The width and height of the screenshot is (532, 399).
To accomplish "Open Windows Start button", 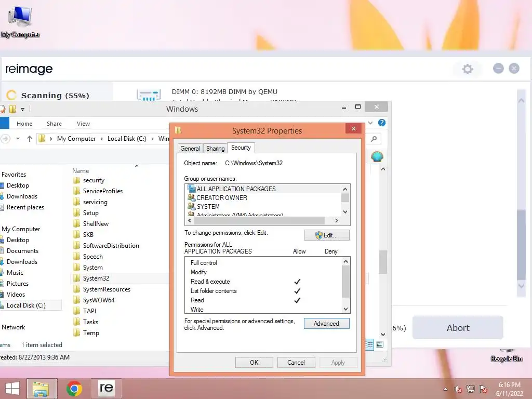I will coord(12,389).
